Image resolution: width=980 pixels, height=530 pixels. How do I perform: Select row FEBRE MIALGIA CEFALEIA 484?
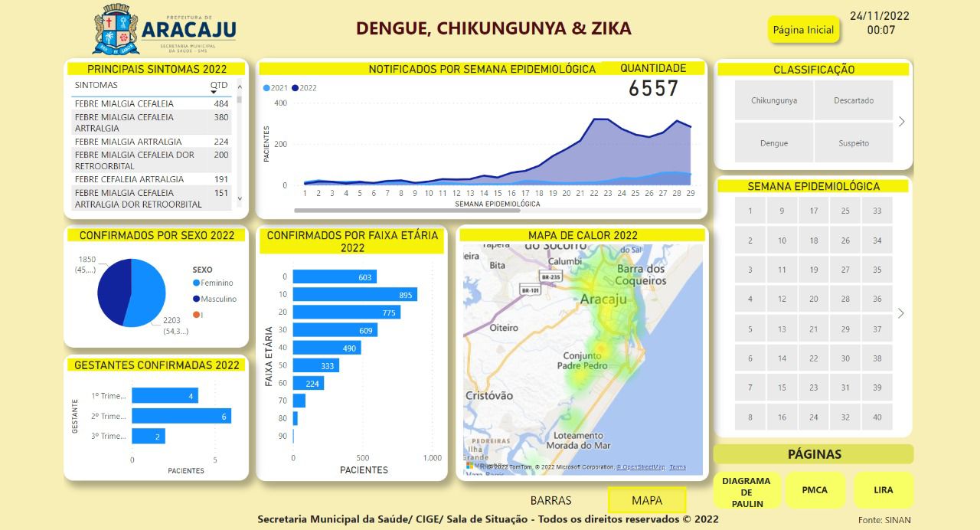click(x=152, y=103)
